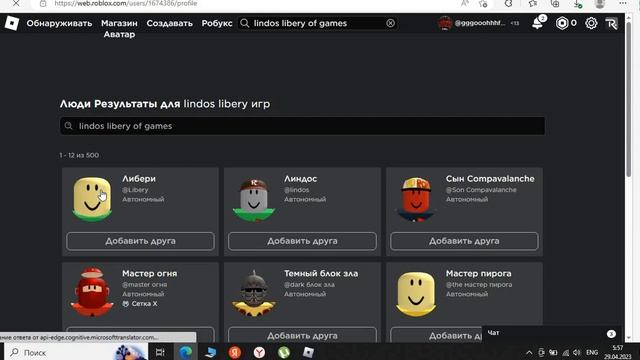Add Либери as friend

click(x=140, y=241)
